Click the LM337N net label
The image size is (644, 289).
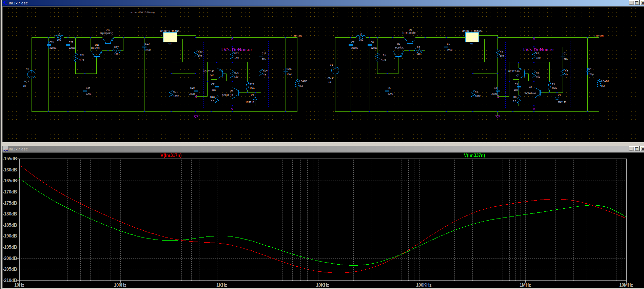pos(599,36)
